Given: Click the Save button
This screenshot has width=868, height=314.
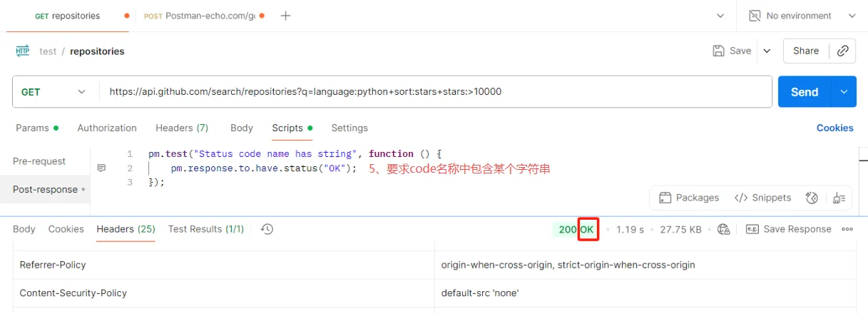Looking at the screenshot, I should click(732, 51).
